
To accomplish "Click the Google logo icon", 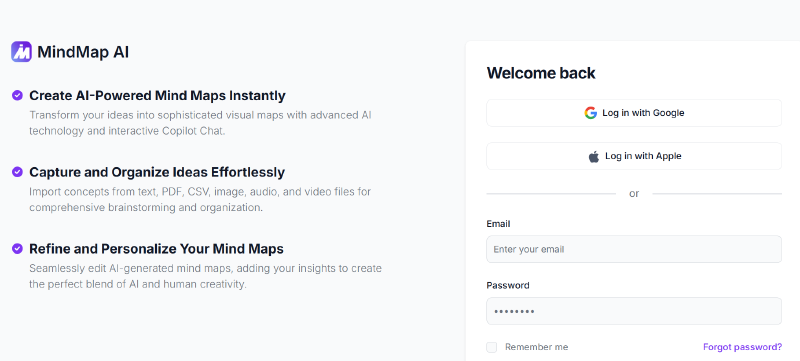I will tap(590, 113).
